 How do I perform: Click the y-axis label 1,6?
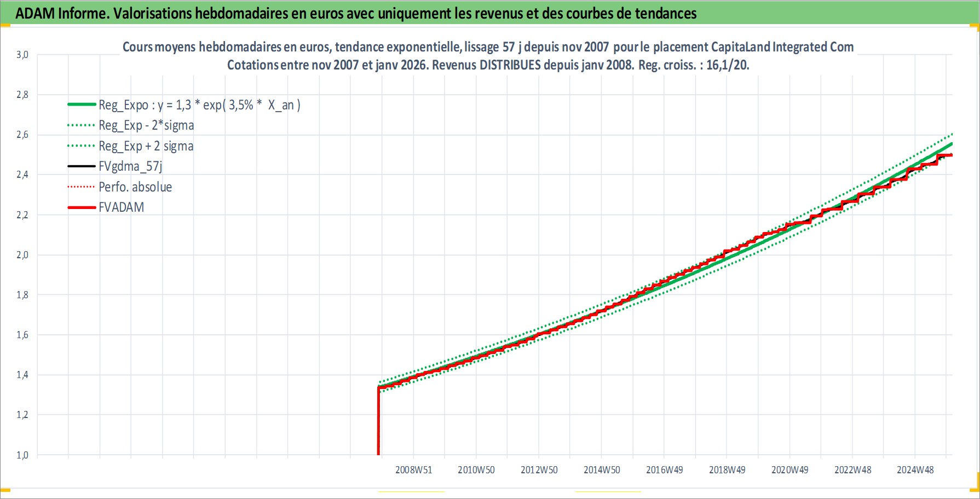coord(22,335)
